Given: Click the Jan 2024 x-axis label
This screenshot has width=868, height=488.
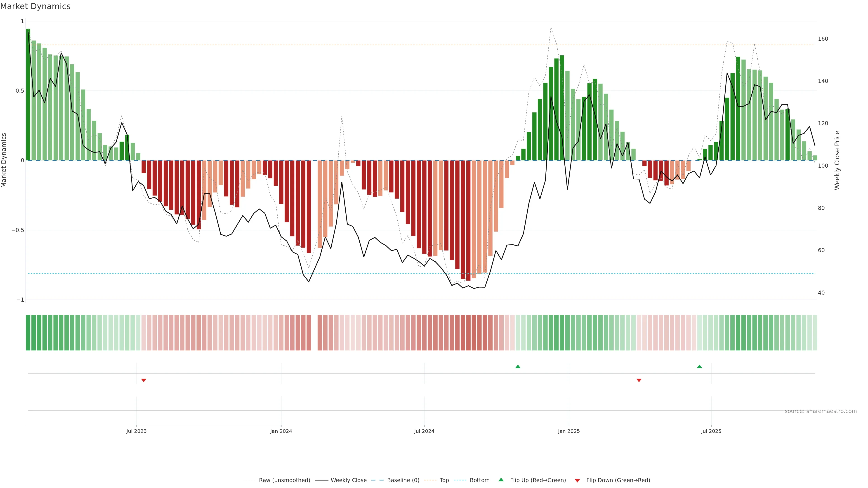Looking at the screenshot, I should [x=281, y=431].
